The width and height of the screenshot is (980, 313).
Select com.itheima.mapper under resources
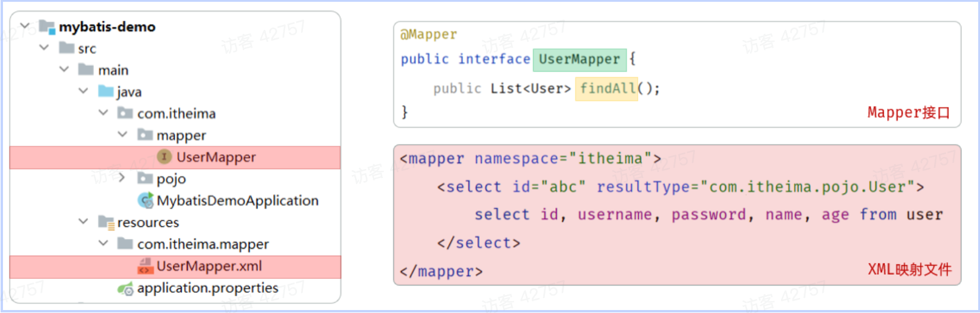(x=203, y=244)
